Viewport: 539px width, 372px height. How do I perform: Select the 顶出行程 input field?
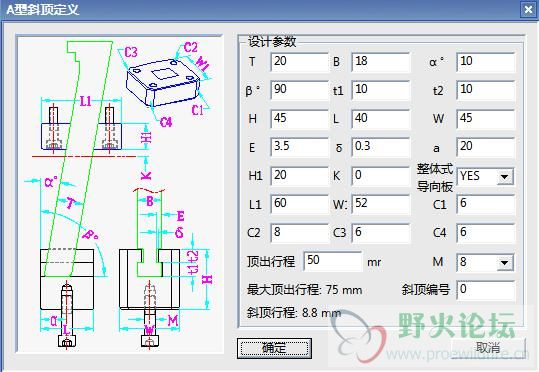pyautogui.click(x=332, y=261)
